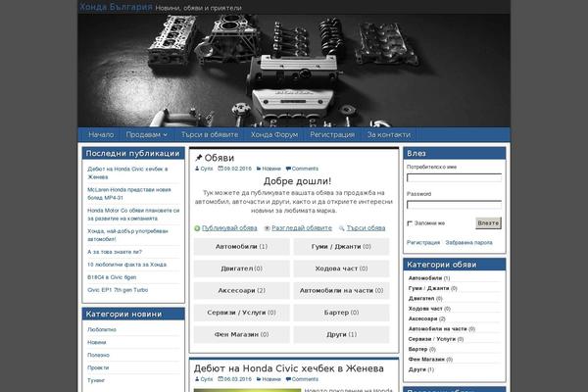The width and height of the screenshot is (588, 392).
Task: Click calendar icon beside 06.03.2016
Action: [220, 379]
